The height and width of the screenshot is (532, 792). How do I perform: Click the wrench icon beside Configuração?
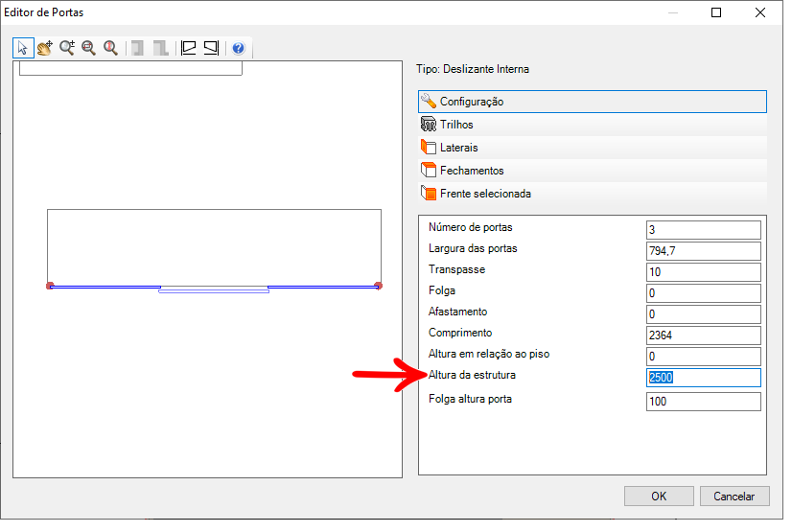pos(429,101)
